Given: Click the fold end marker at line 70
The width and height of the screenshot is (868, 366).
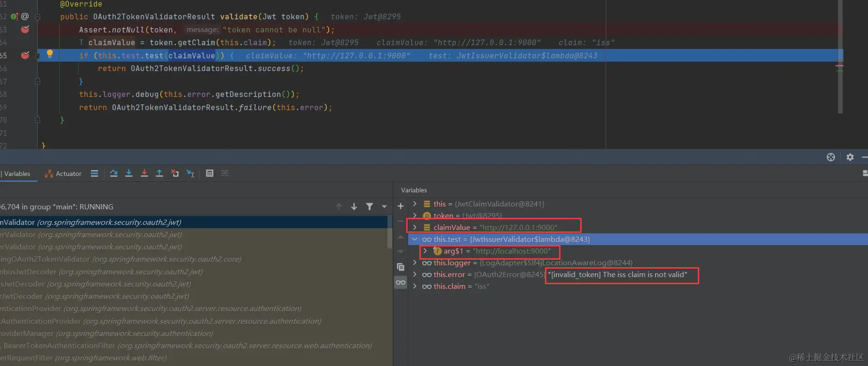Looking at the screenshot, I should click(x=38, y=120).
